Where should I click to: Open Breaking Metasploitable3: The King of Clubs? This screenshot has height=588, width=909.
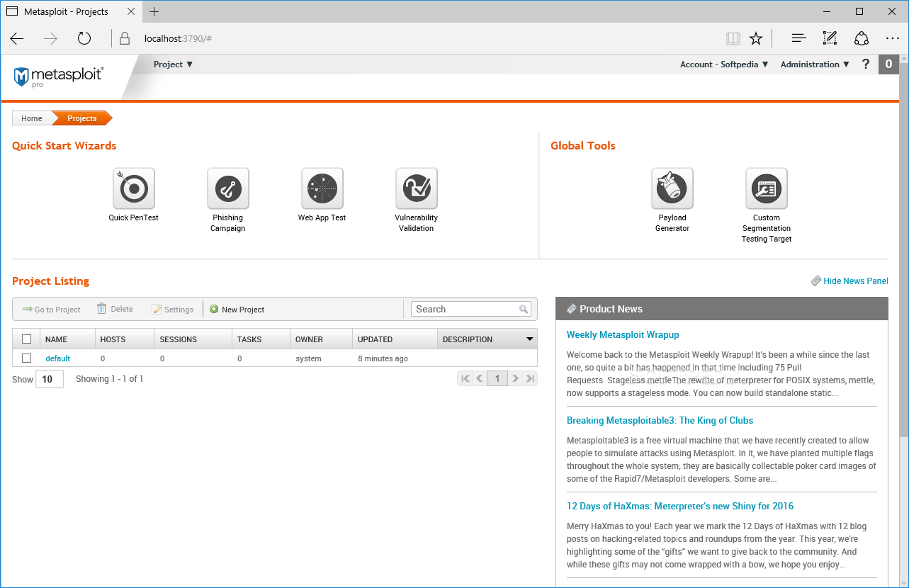(x=660, y=420)
